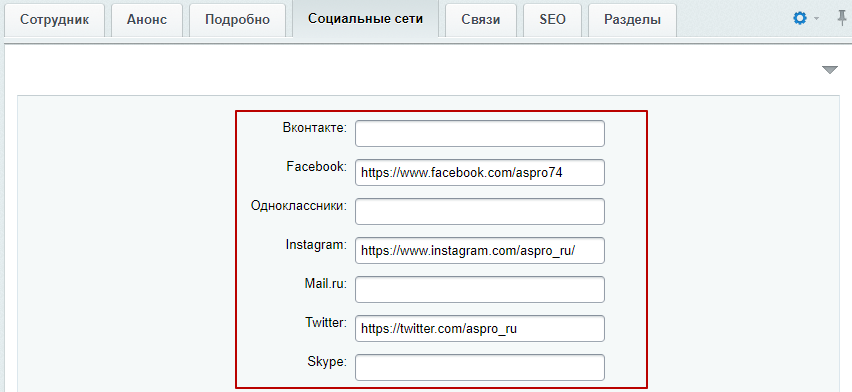Collapse section with gray triangle arrow
The image size is (852, 392).
click(830, 70)
